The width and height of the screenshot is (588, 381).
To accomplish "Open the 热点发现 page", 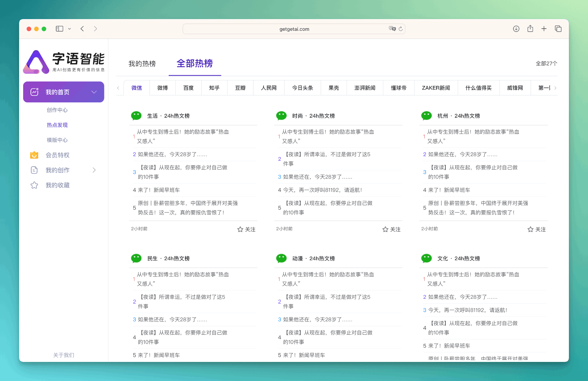I will pyautogui.click(x=57, y=125).
